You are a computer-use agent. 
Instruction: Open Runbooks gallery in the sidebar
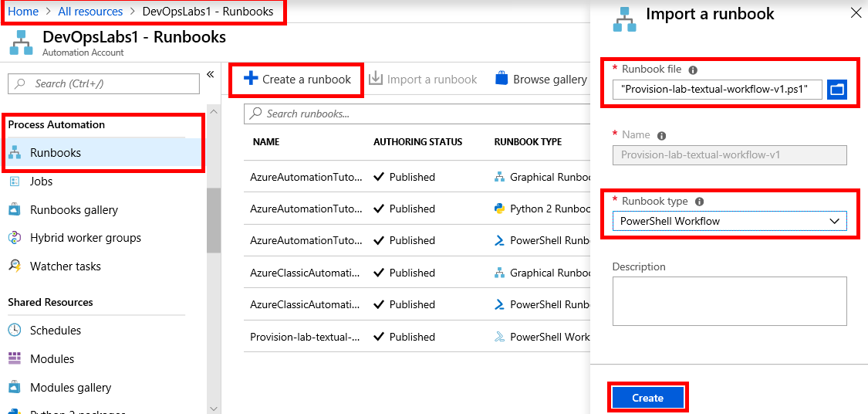tap(73, 210)
